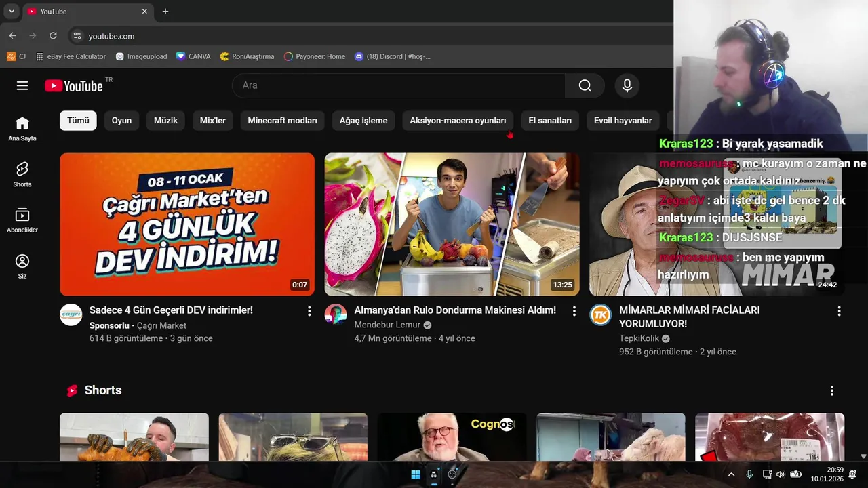Click the TepkiKolik channel name
This screenshot has width=868, height=488.
coord(639,339)
